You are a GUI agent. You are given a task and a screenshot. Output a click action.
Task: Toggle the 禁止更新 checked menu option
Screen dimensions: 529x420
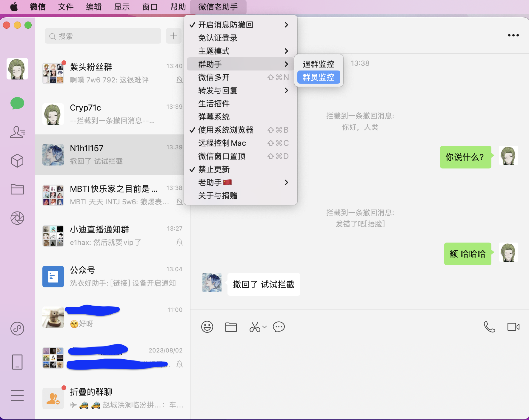214,169
